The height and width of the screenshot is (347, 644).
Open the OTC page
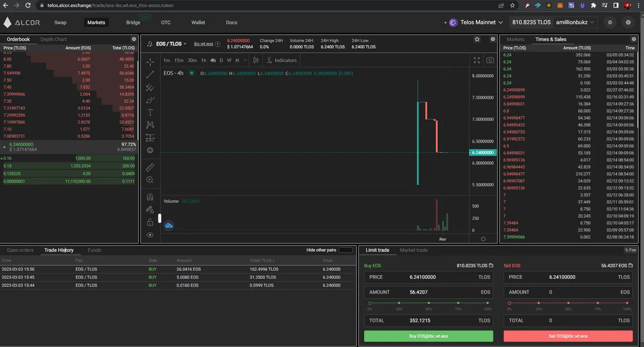166,22
